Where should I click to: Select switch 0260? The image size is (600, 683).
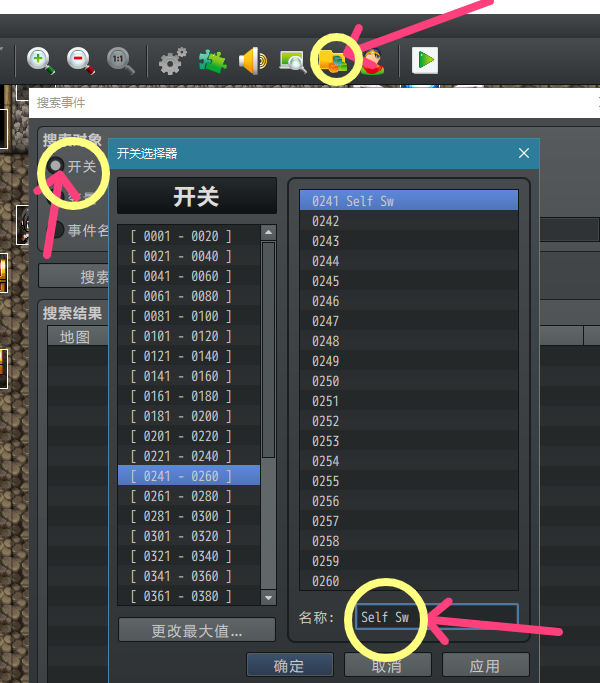tap(409, 581)
